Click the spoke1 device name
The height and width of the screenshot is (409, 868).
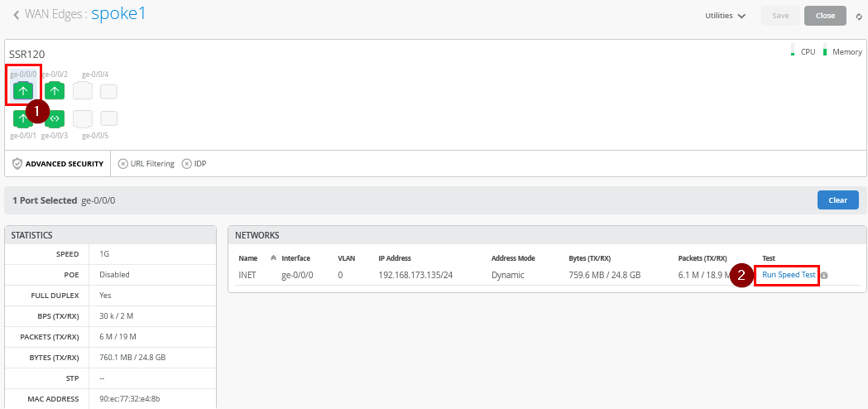(x=118, y=14)
